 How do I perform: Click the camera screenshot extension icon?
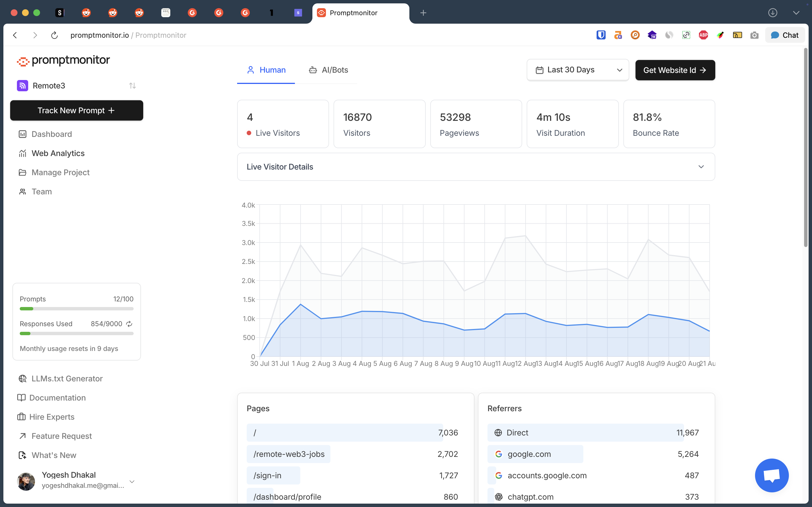pyautogui.click(x=754, y=35)
